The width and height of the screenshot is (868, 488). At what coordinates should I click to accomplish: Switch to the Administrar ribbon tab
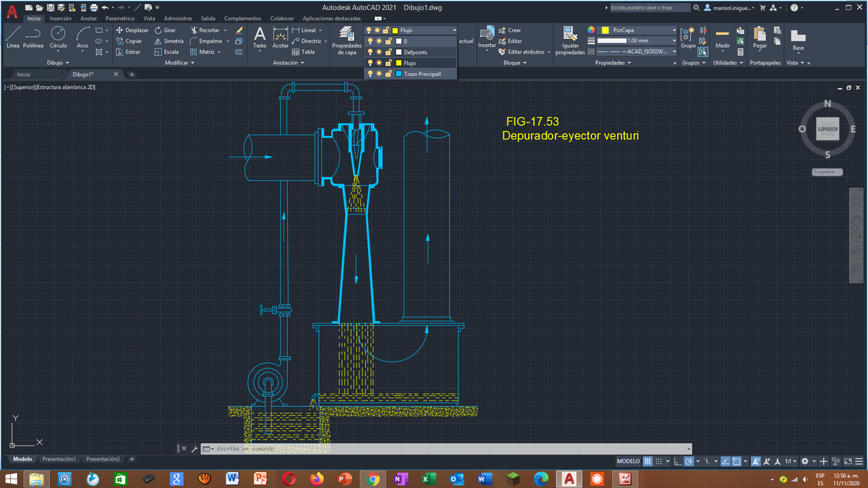click(178, 18)
